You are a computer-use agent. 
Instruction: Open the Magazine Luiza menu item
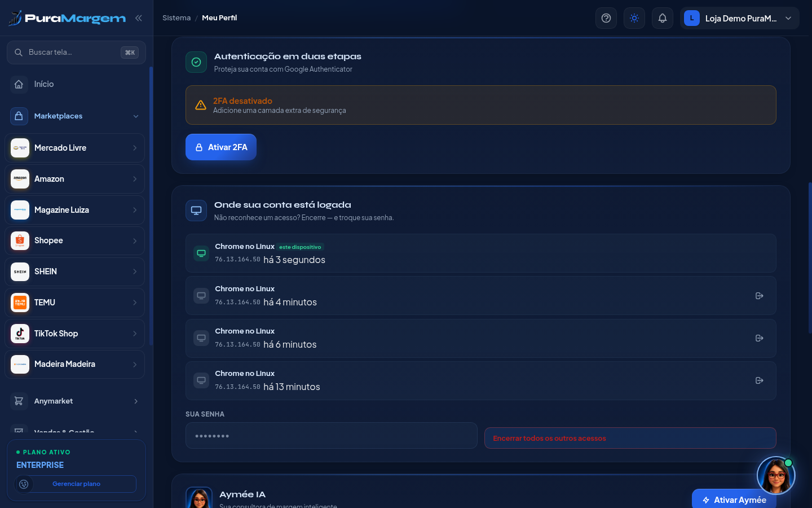click(75, 210)
